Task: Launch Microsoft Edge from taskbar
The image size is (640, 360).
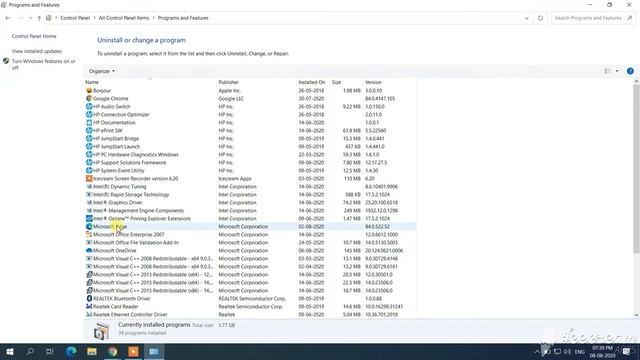Action: tap(71, 351)
